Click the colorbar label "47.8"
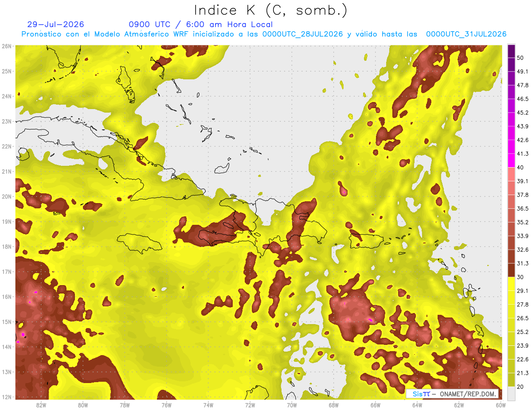 click(523, 85)
